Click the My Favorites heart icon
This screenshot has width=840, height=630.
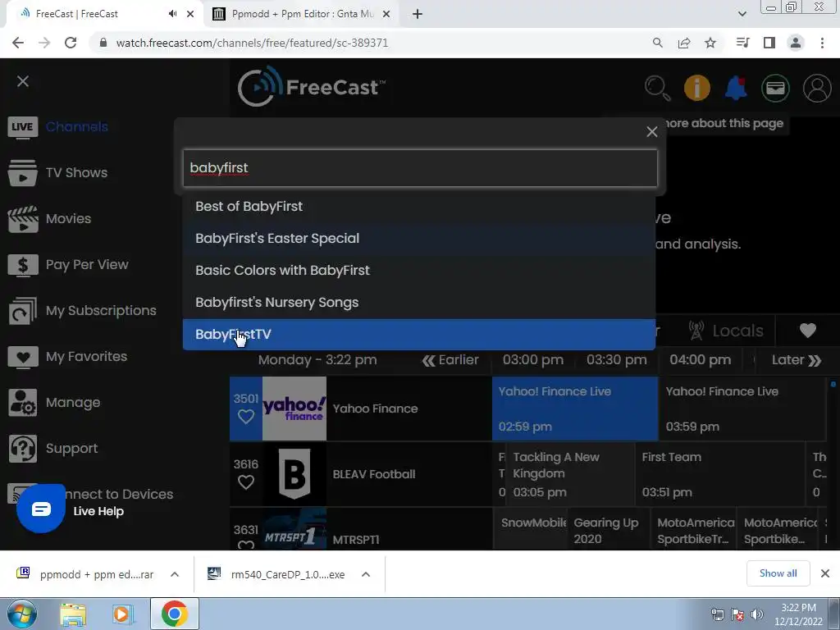pos(22,358)
